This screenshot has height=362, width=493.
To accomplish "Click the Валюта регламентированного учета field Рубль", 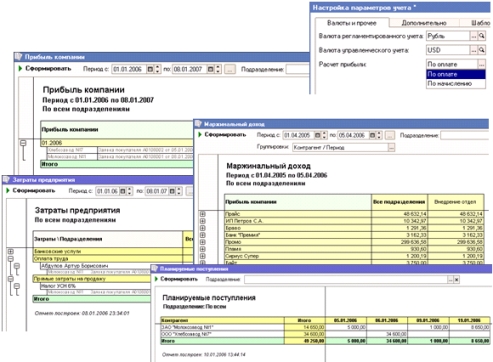I will [448, 36].
